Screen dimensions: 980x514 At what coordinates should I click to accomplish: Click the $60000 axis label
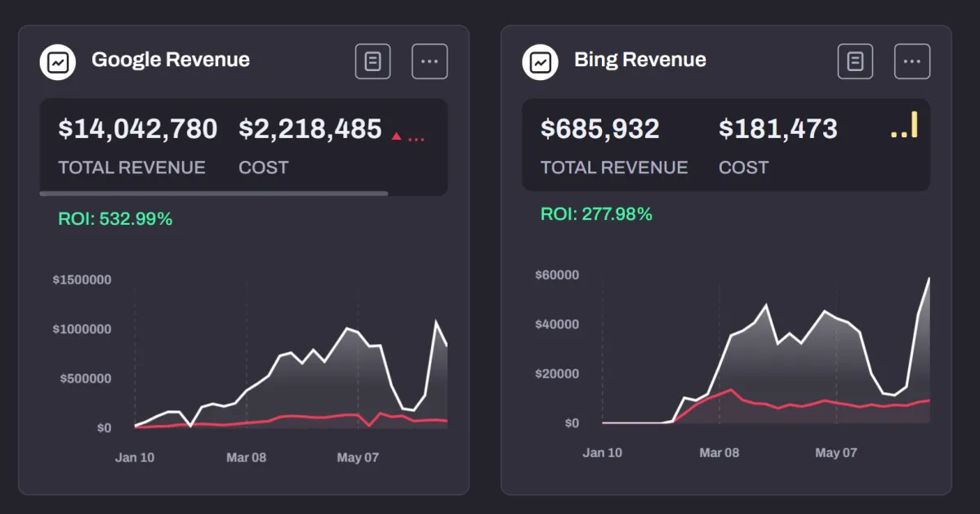557,275
